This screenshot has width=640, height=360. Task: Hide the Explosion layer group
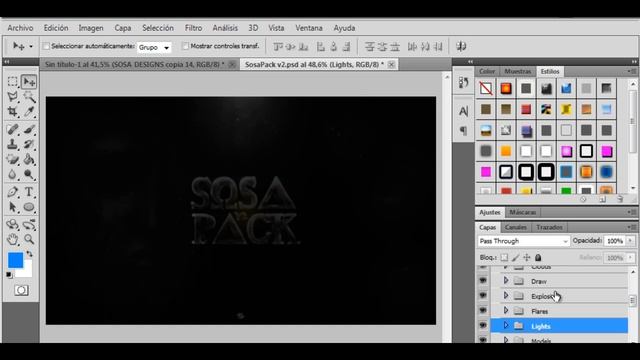483,296
